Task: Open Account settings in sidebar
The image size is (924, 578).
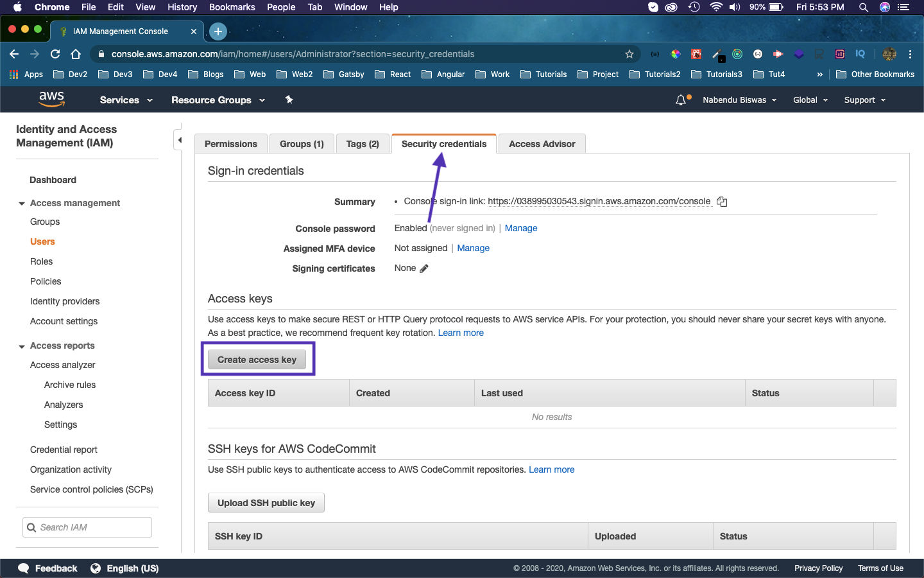Action: tap(64, 321)
